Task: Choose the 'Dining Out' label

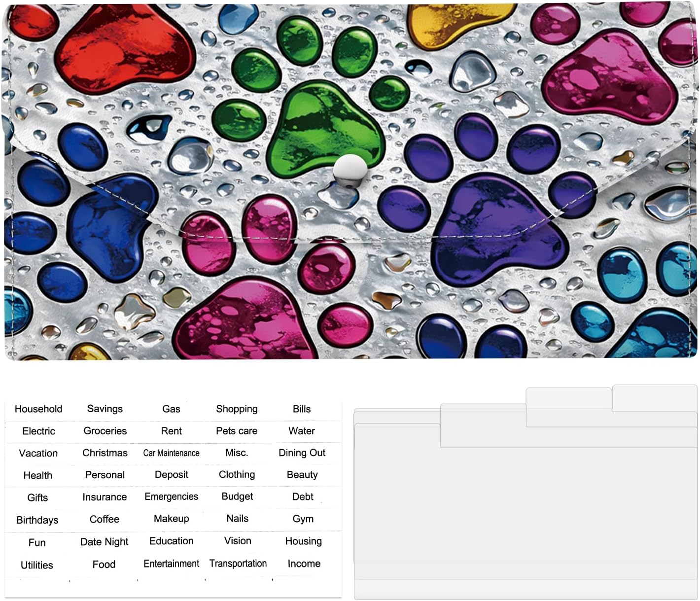Action: coord(302,453)
